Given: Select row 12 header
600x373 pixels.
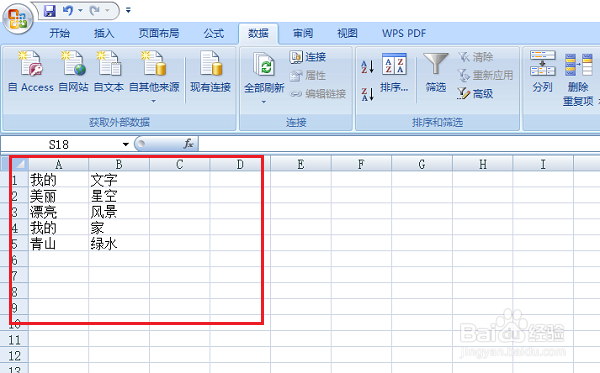Looking at the screenshot, I should tap(14, 356).
